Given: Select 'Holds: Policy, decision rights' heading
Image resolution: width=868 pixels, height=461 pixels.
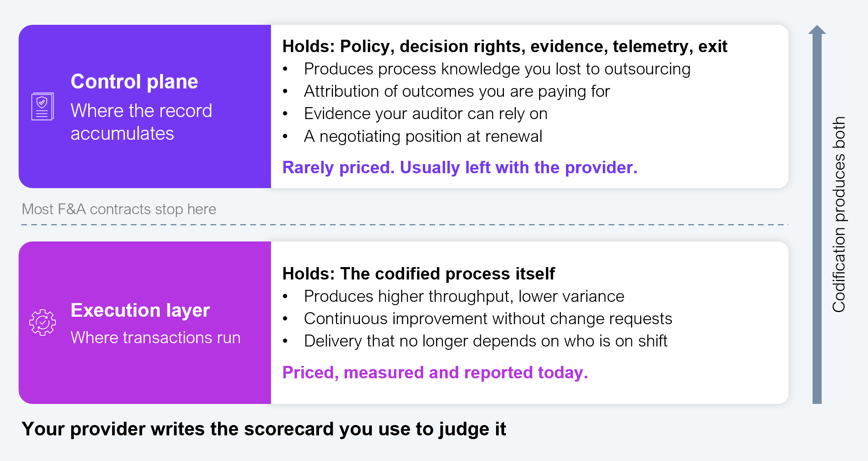Looking at the screenshot, I should tap(504, 46).
